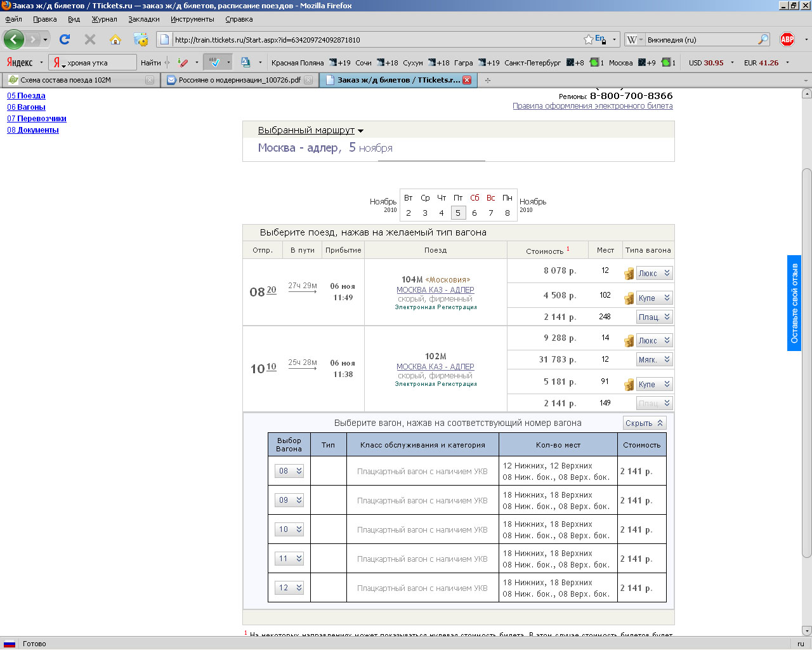The height and width of the screenshot is (650, 812).
Task: Close the active TTickets tab
Action: coord(467,80)
